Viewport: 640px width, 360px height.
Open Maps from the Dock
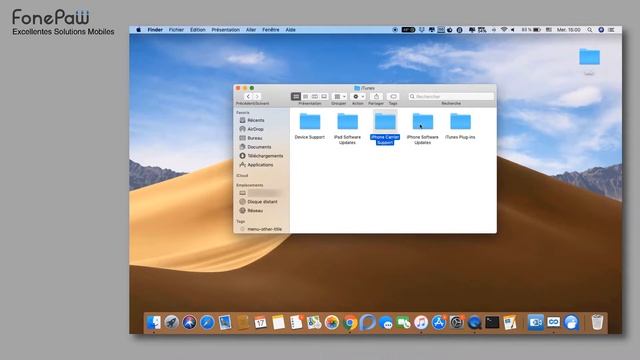pos(314,322)
